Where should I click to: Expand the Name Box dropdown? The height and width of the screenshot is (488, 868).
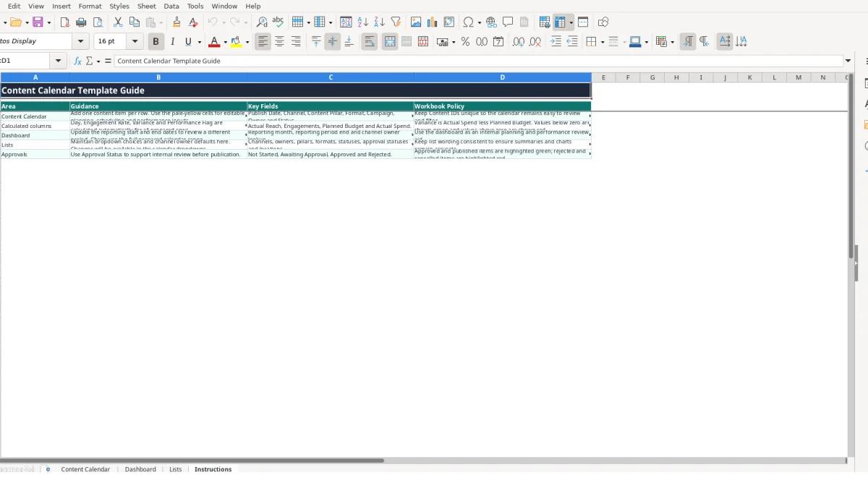(x=59, y=61)
